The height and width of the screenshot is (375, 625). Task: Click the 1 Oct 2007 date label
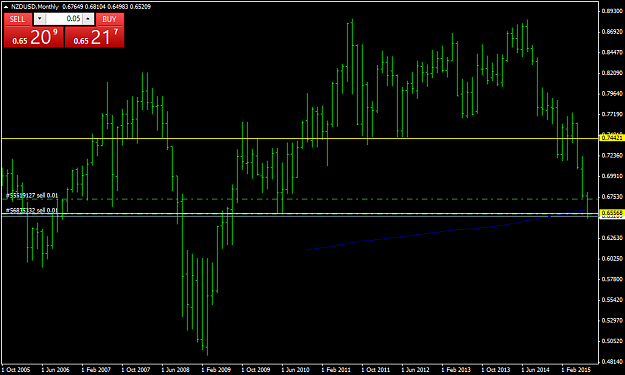pyautogui.click(x=136, y=370)
